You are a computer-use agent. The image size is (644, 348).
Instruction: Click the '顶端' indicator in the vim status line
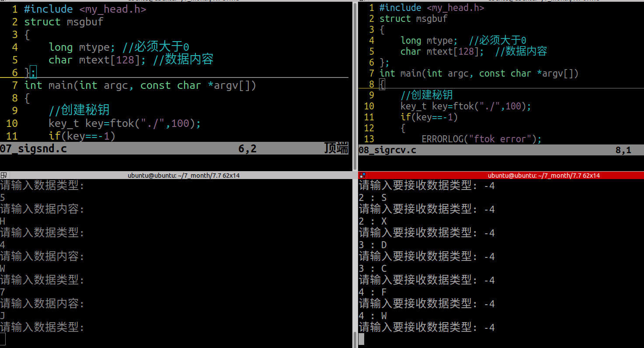(336, 148)
